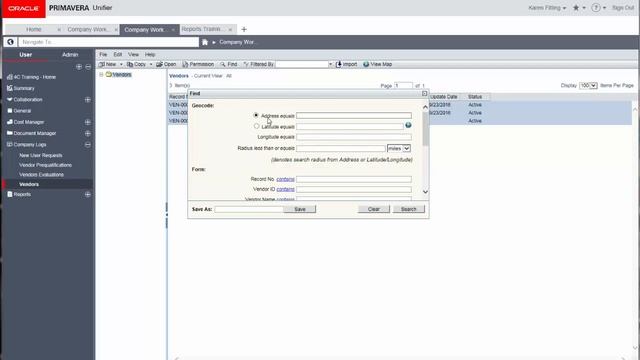Click the Vendors folder in tree
Screen dimensions: 640x360
click(x=118, y=75)
